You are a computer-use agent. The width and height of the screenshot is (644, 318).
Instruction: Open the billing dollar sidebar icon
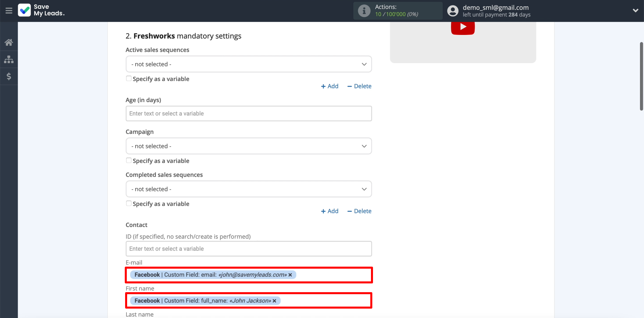click(x=9, y=77)
